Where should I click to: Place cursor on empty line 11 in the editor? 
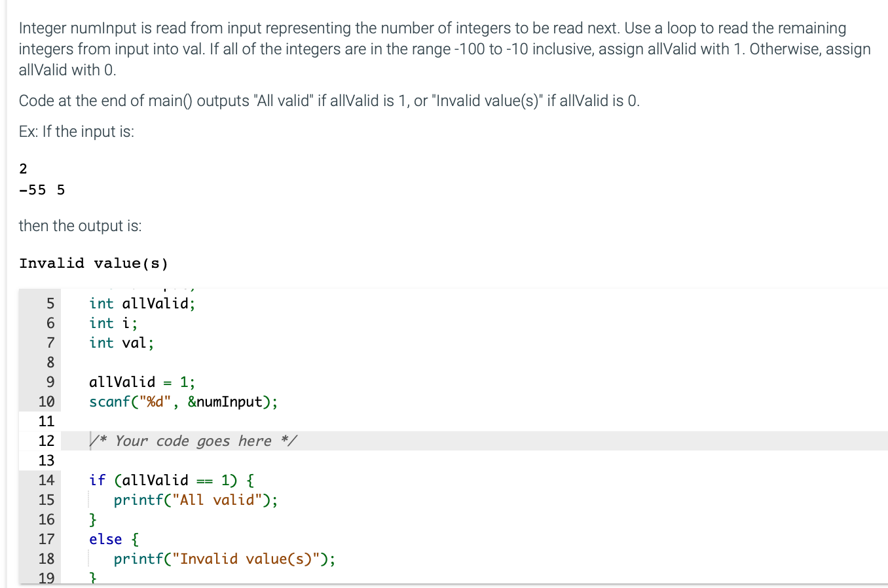[131, 421]
